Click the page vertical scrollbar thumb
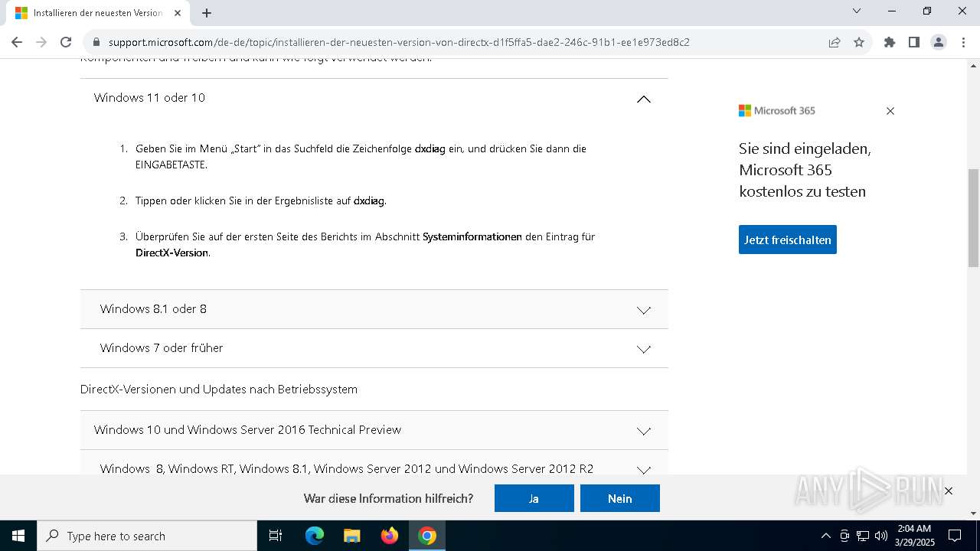 point(974,217)
